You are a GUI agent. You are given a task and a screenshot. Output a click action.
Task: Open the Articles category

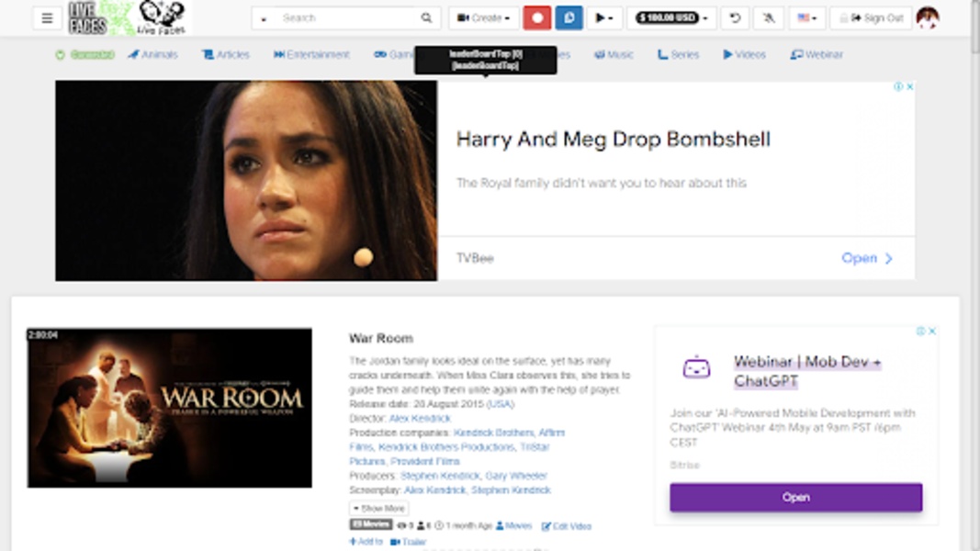point(226,55)
